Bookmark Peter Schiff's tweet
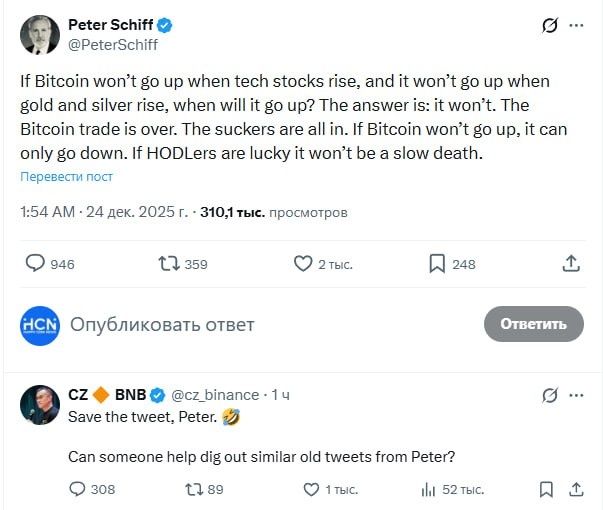This screenshot has height=510, width=603. (x=437, y=263)
